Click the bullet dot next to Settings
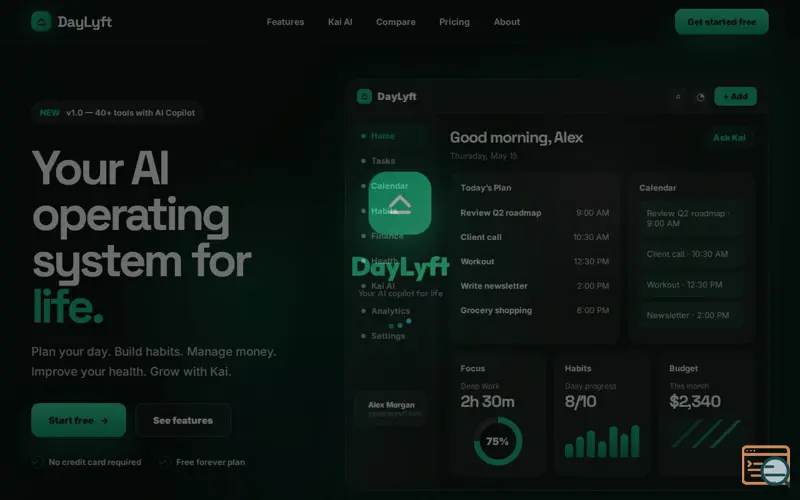The width and height of the screenshot is (800, 500). [x=363, y=336]
